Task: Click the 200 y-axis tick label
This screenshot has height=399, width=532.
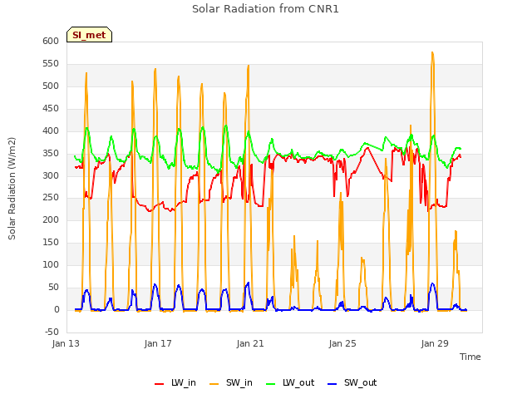Action: tap(51, 219)
